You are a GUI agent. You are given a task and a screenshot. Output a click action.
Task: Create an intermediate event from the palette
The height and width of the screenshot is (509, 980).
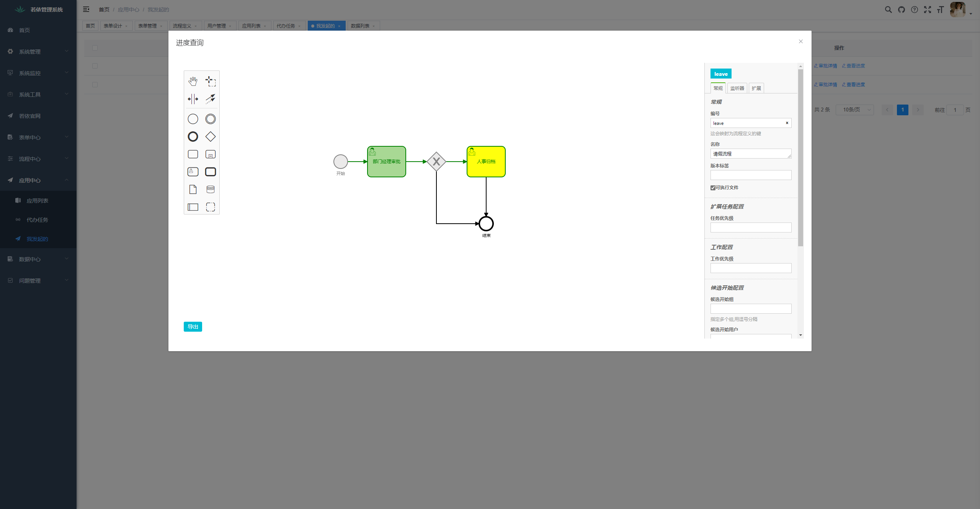pos(211,119)
